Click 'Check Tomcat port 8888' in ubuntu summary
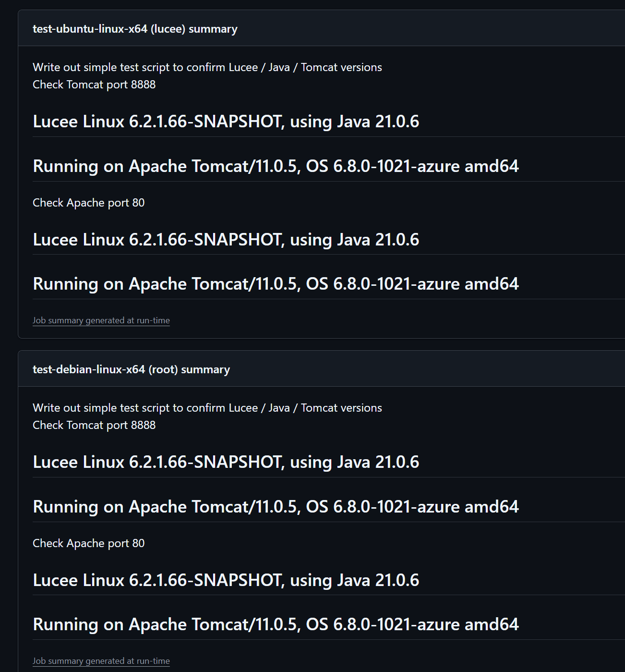Screen dimensions: 625x672 [x=94, y=85]
